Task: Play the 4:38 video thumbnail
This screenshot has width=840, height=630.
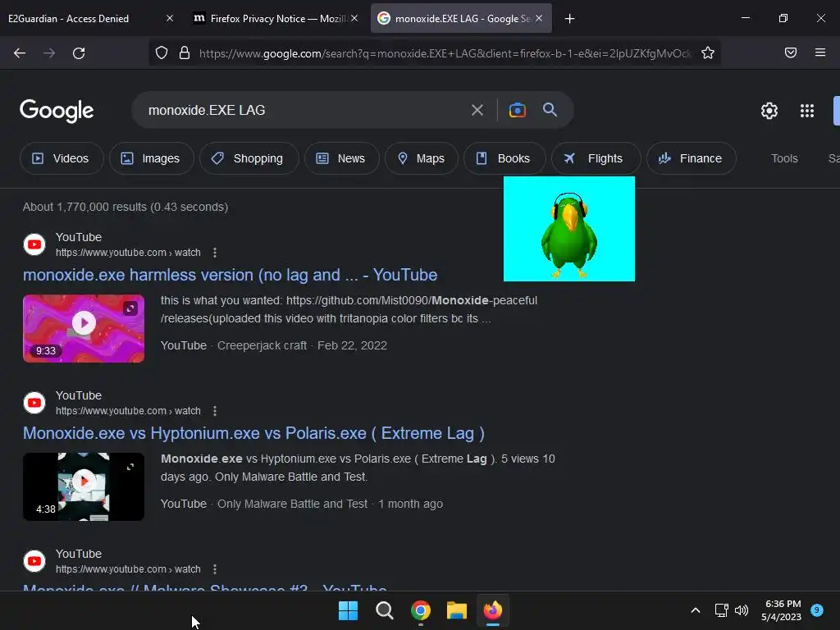Action: click(x=84, y=486)
